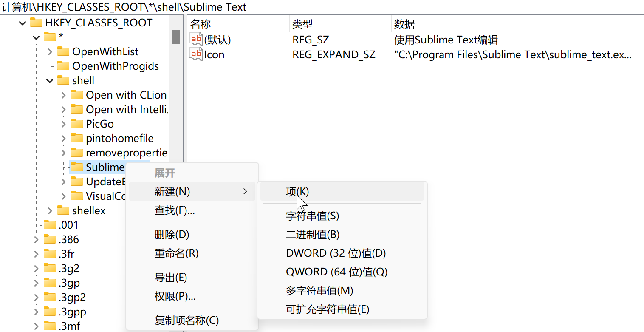Image resolution: width=644 pixels, height=332 pixels.
Task: Expand the pintohomefile key
Action: point(64,139)
